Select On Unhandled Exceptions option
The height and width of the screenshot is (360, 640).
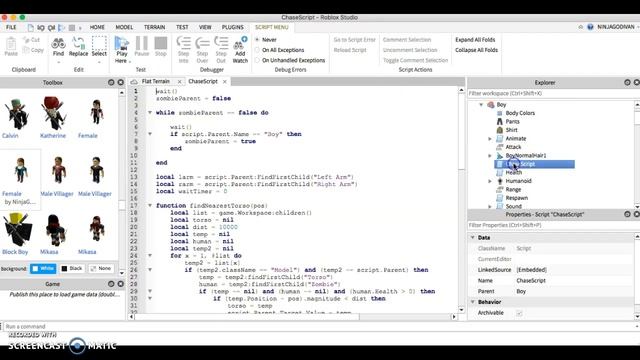point(257,60)
